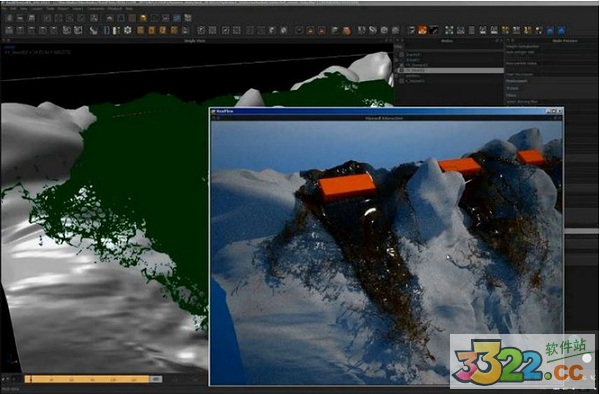Toggle the highlighted orange icon in lower toolbar
Viewport: 600px width, 394px height.
[422, 30]
